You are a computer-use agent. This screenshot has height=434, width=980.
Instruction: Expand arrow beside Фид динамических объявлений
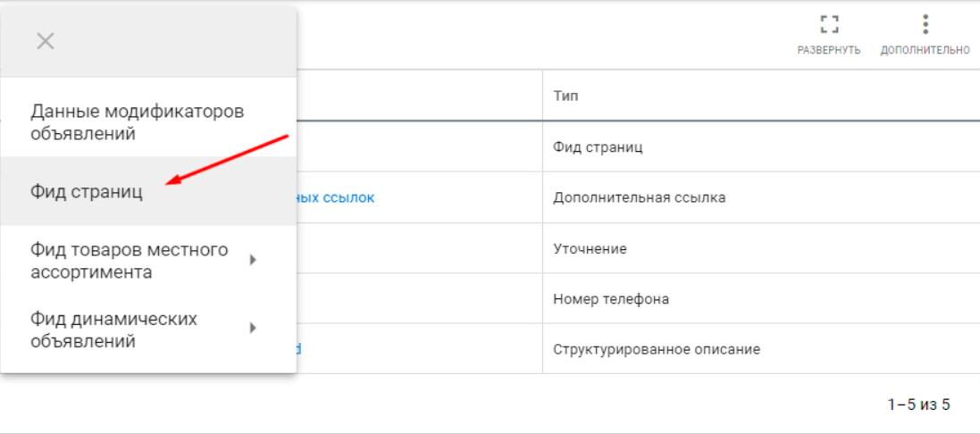pos(253,328)
